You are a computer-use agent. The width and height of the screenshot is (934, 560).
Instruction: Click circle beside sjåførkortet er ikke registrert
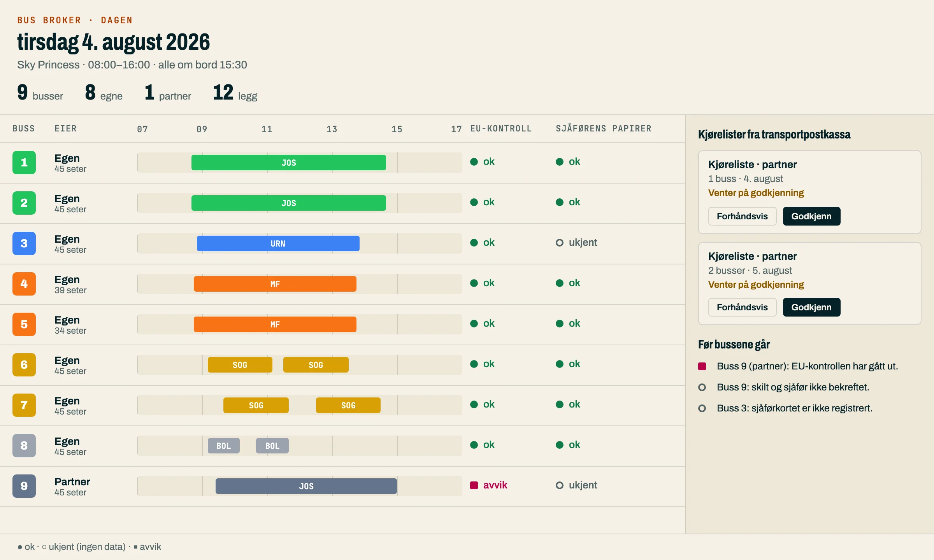[702, 408]
